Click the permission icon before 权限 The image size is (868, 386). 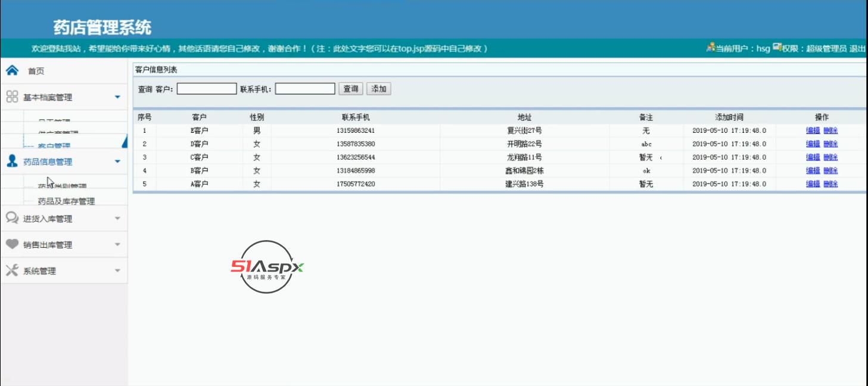777,48
